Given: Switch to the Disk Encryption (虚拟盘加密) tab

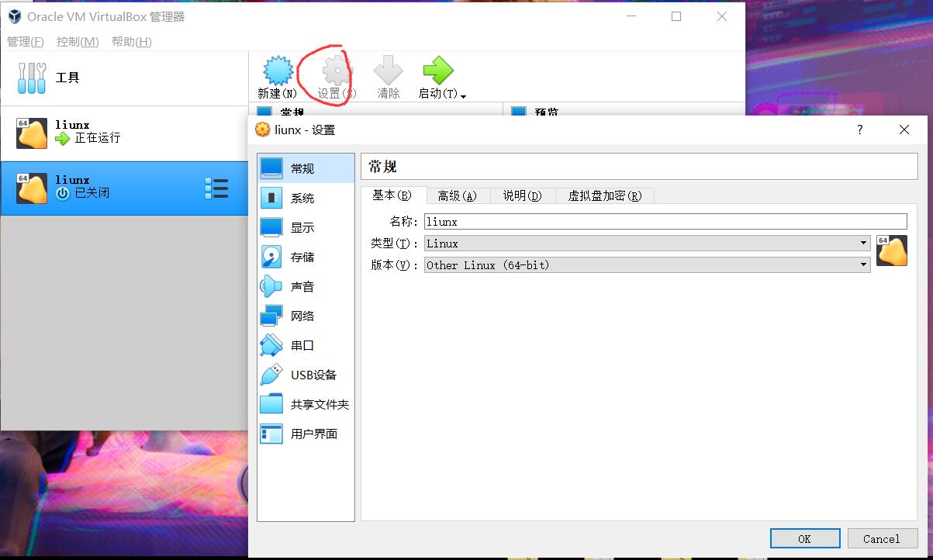Looking at the screenshot, I should point(605,196).
